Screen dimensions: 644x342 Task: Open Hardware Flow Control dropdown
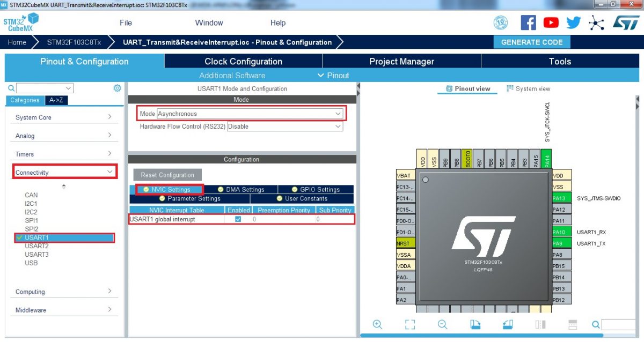284,127
